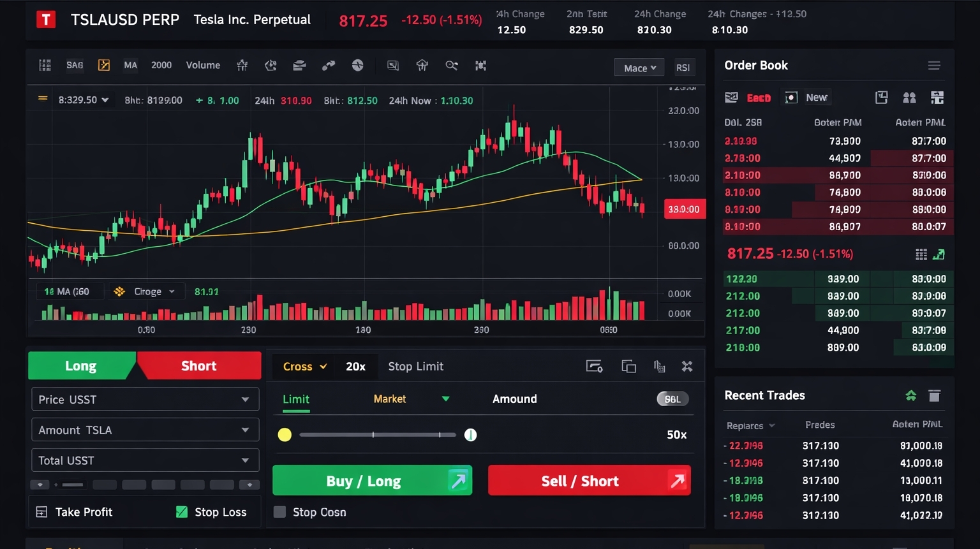Screen dimensions: 980x549
Task: Open the chart grid layout icon
Action: [x=45, y=65]
